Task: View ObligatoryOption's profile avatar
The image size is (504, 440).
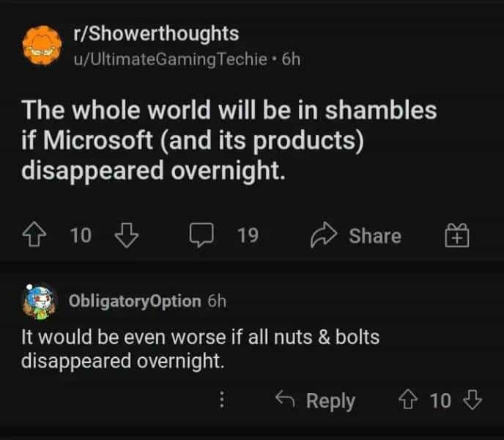Action: 42,302
